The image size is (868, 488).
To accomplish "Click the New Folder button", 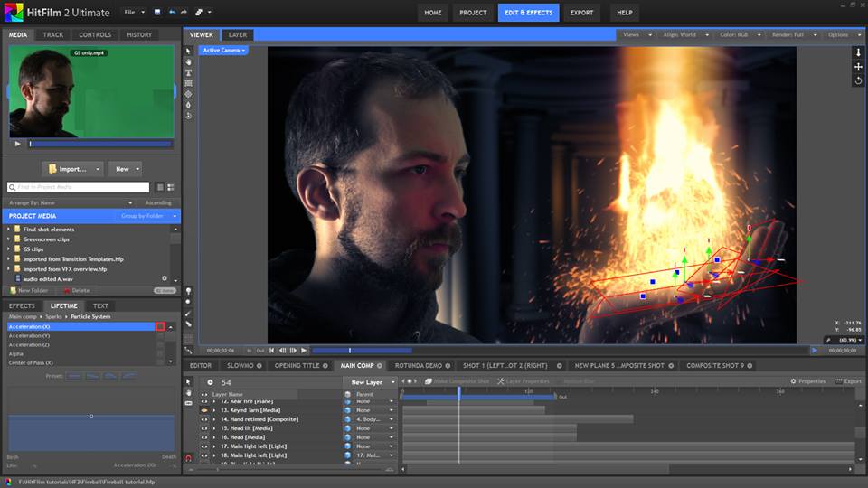I will pyautogui.click(x=29, y=290).
